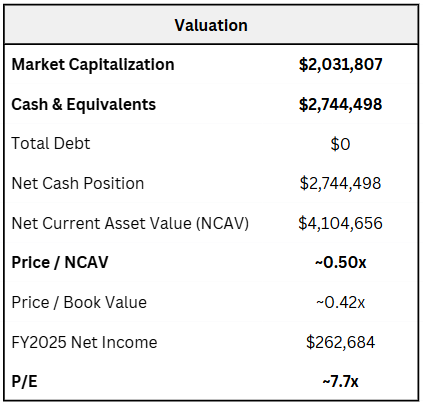Click the $4,104,656 NCAV value

click(x=340, y=223)
